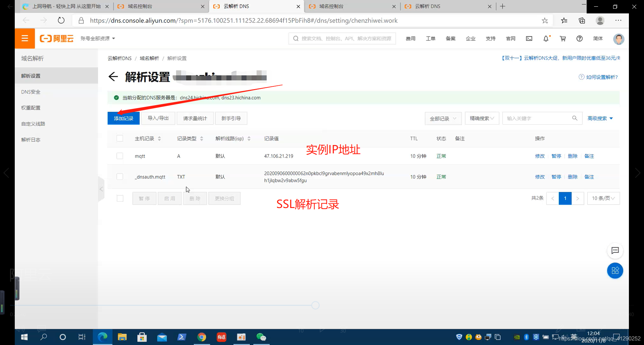Open the 10条/页 page size dropdown
This screenshot has height=345, width=644.
[x=603, y=198]
